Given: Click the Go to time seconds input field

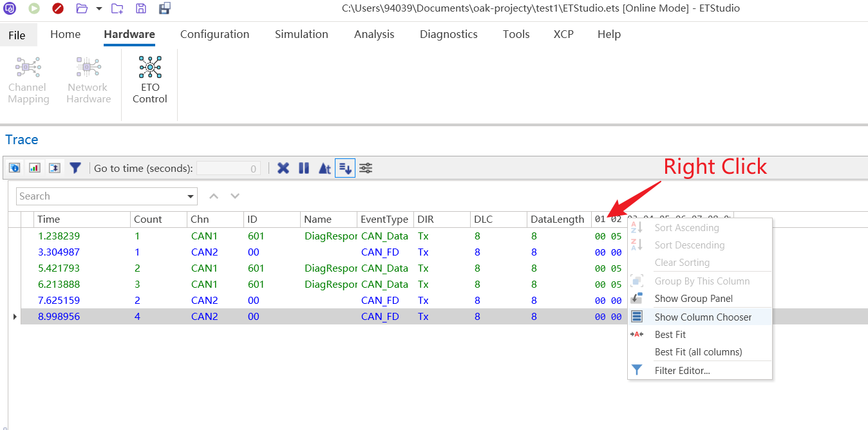Looking at the screenshot, I should [228, 168].
